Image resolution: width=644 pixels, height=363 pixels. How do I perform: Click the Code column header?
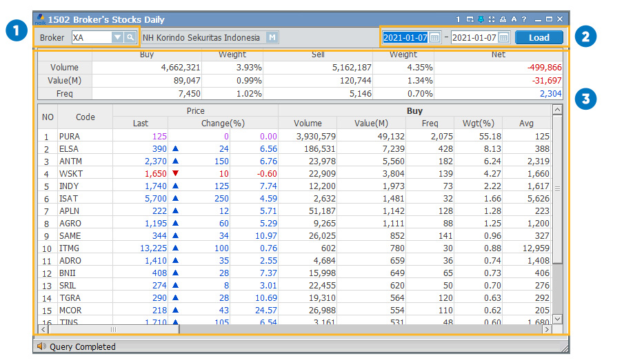(x=85, y=117)
